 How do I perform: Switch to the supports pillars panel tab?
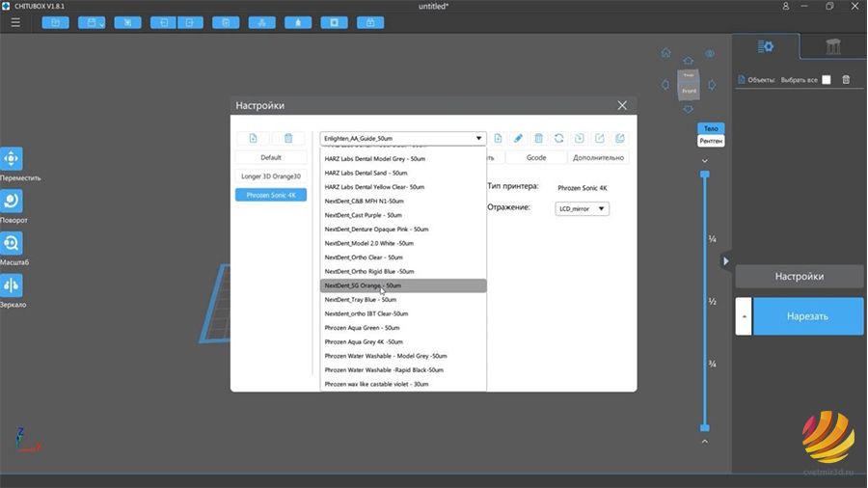coord(833,46)
